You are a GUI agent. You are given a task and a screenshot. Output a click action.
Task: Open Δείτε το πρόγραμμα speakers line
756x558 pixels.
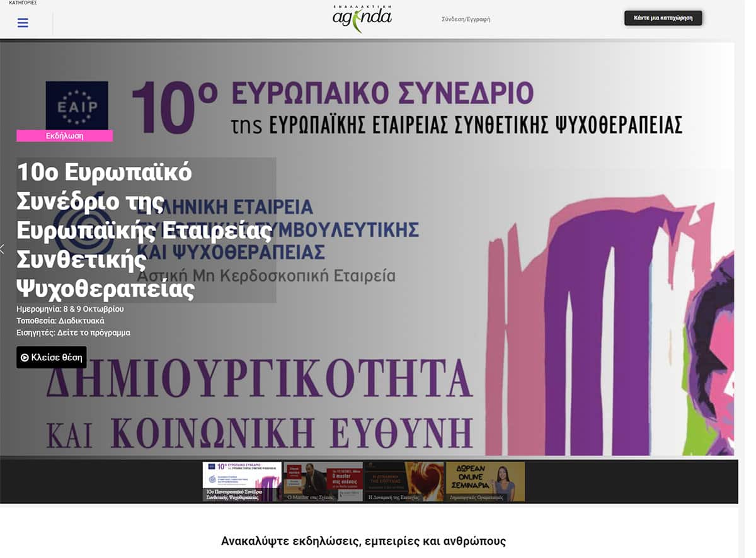pyautogui.click(x=73, y=333)
